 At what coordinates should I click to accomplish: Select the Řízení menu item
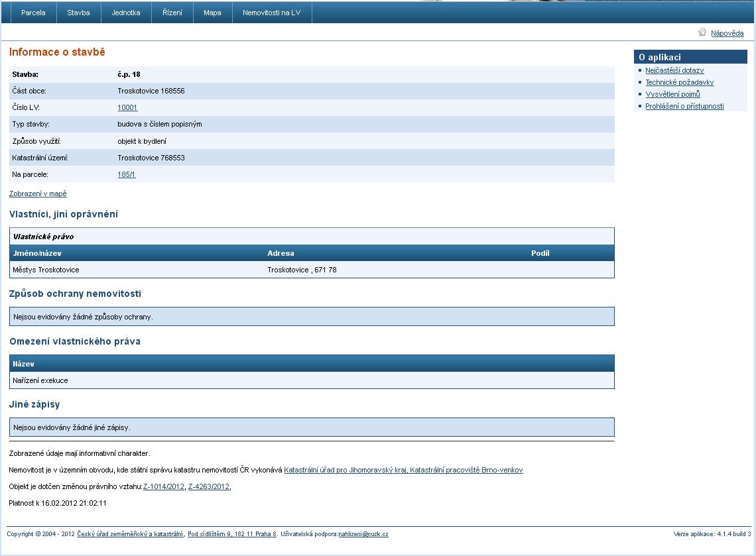[x=172, y=13]
